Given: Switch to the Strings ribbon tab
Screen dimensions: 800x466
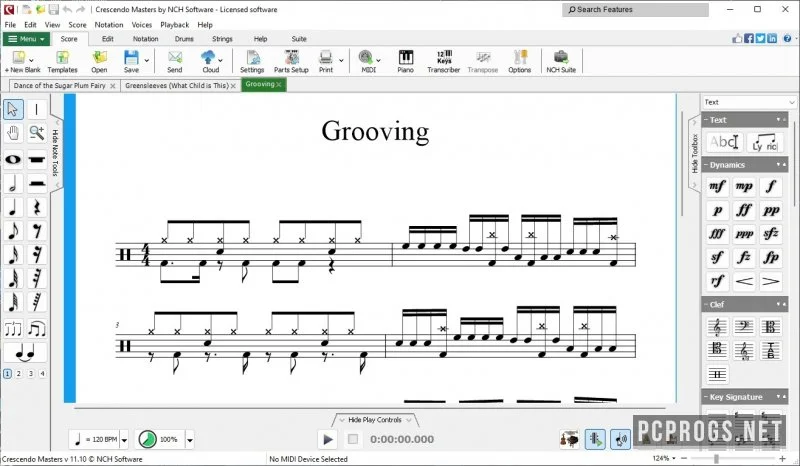Looking at the screenshot, I should 222,39.
